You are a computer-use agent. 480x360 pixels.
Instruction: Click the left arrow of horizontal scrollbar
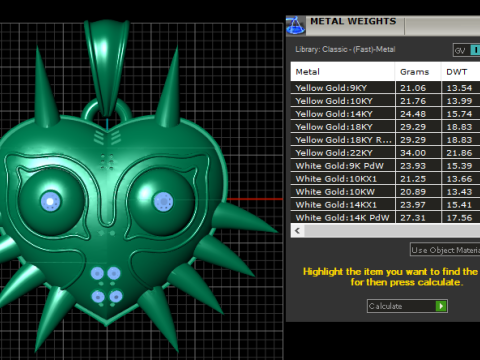[297, 231]
